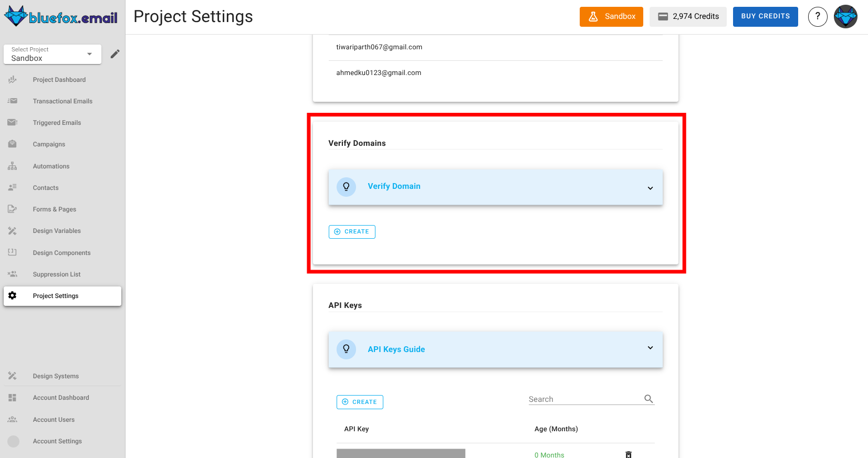The width and height of the screenshot is (868, 458).
Task: Click Create under Verify Domains
Action: coord(352,232)
